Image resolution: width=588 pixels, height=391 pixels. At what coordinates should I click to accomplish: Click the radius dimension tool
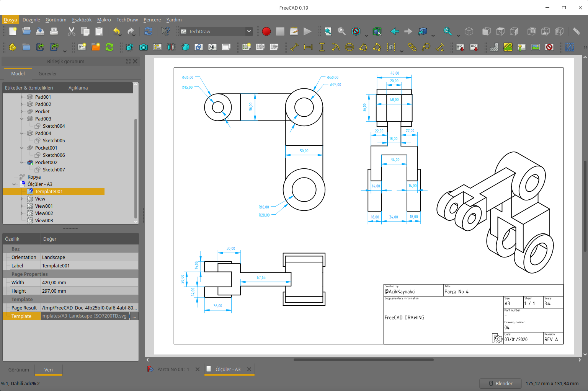click(335, 47)
